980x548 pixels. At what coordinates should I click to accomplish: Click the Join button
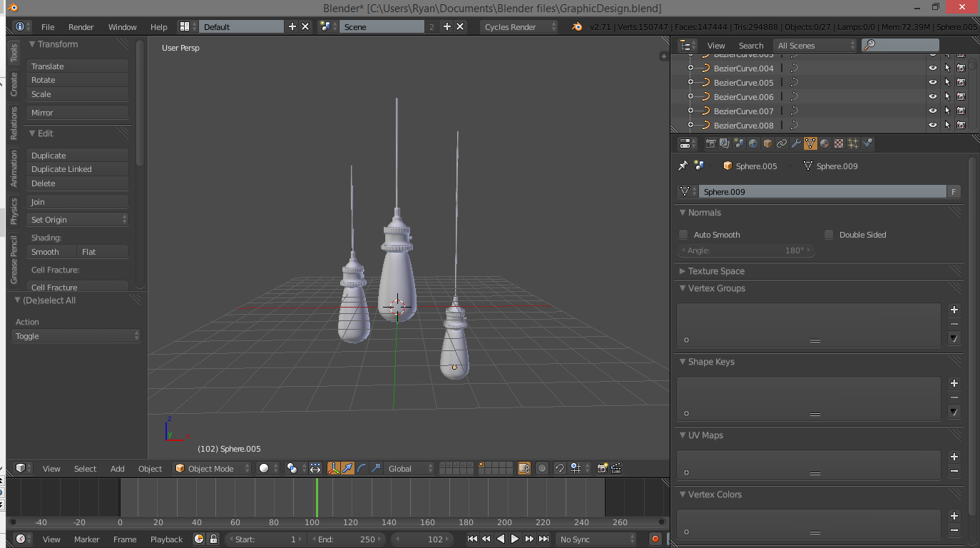[78, 202]
